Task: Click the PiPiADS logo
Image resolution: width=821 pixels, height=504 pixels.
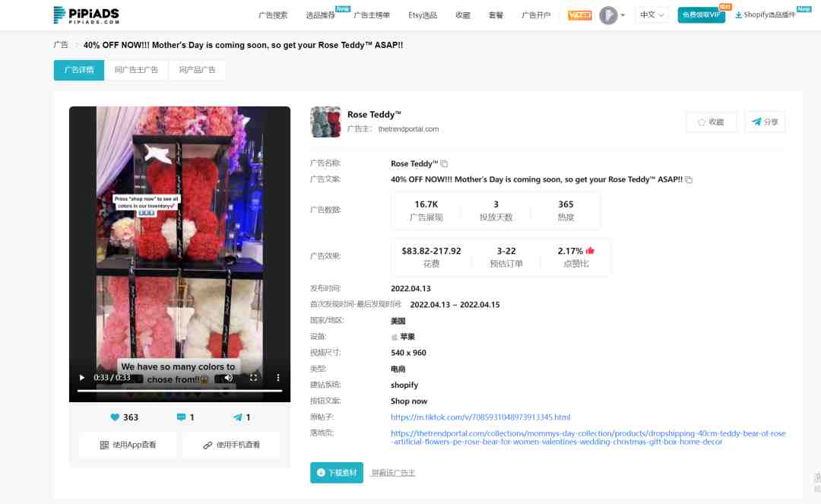Action: coord(87,14)
